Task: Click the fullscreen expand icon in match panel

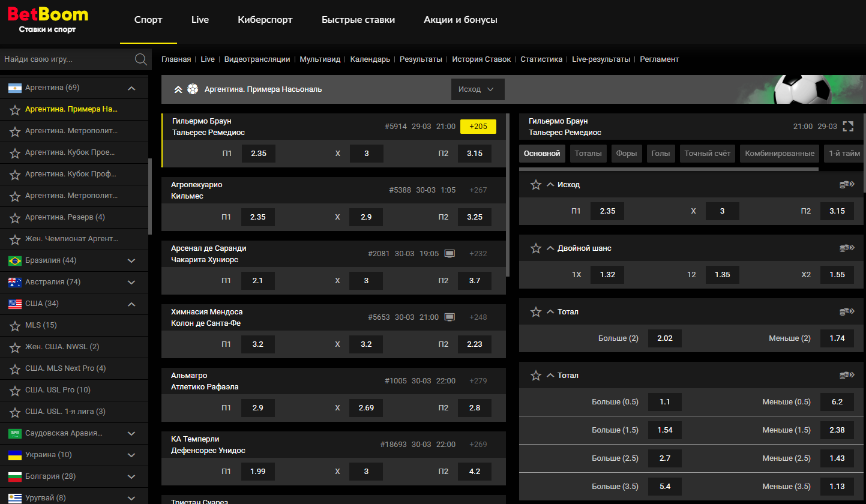Action: tap(847, 127)
